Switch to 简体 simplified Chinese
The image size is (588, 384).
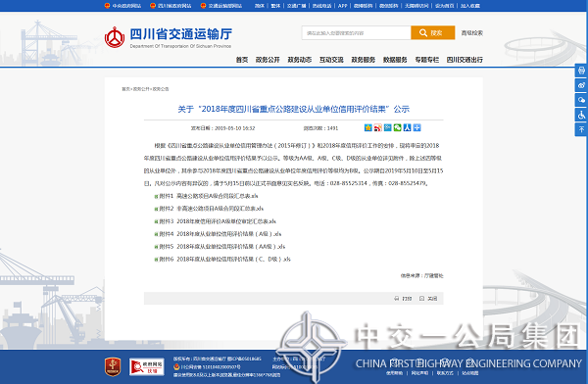click(x=259, y=6)
